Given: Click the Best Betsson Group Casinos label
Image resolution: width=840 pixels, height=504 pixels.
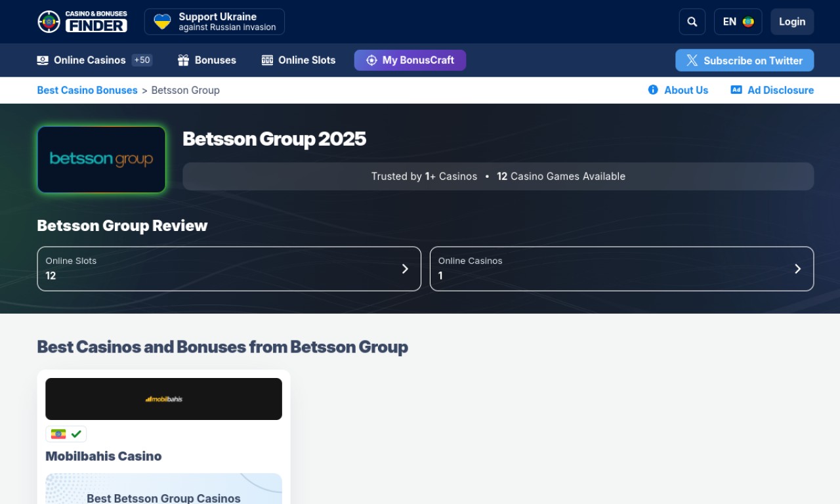Looking at the screenshot, I should pos(163,499).
